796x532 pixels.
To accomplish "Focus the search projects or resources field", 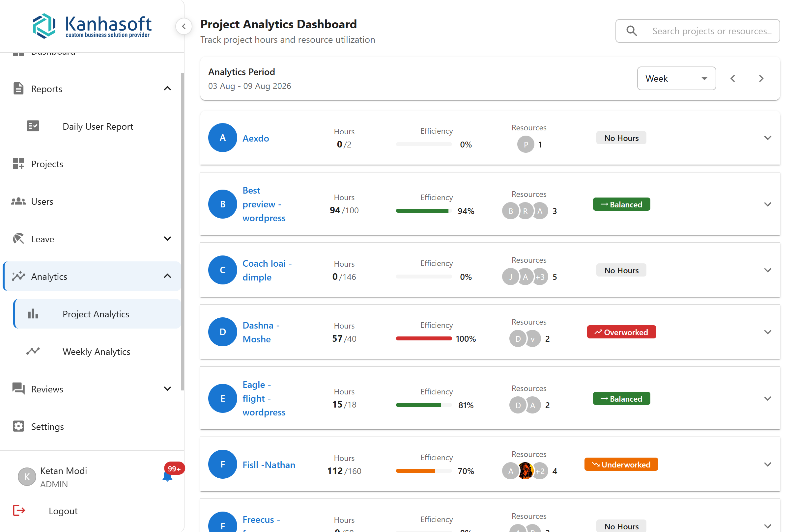I will click(697, 31).
